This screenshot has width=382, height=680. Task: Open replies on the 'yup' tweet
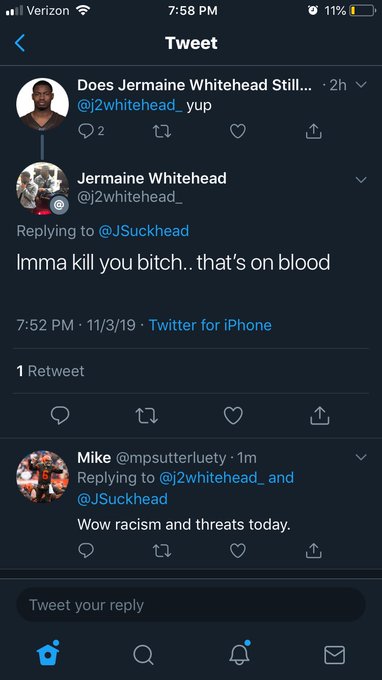pyautogui.click(x=91, y=131)
